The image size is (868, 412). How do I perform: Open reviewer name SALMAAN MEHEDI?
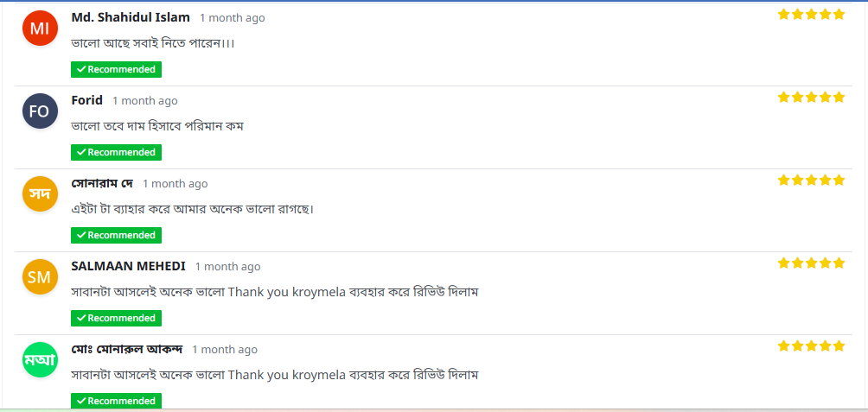pyautogui.click(x=128, y=266)
